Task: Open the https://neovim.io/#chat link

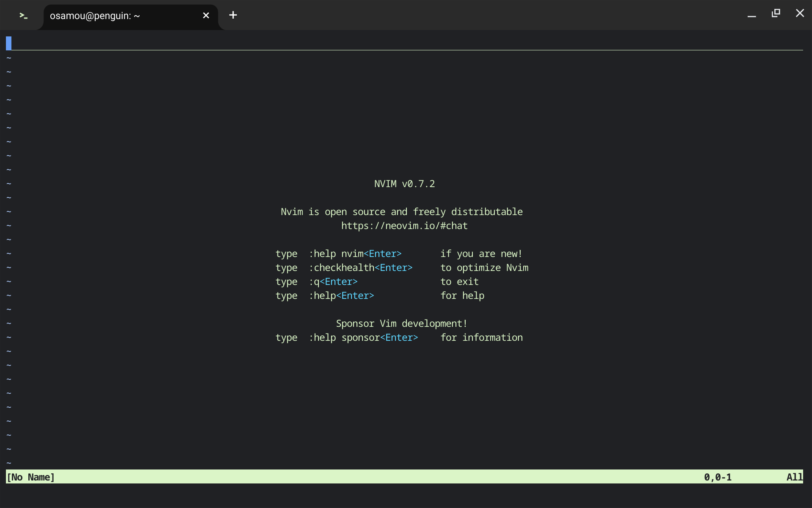Action: tap(404, 226)
